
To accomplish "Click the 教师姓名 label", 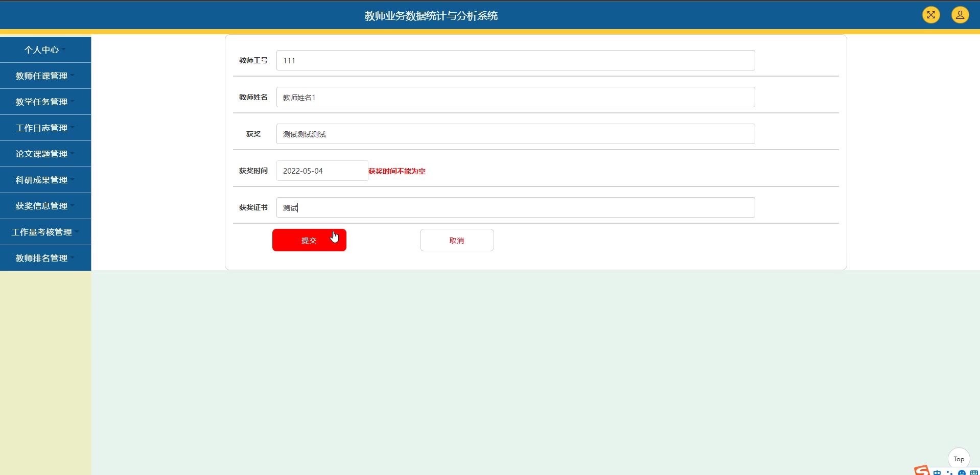I will (x=253, y=97).
